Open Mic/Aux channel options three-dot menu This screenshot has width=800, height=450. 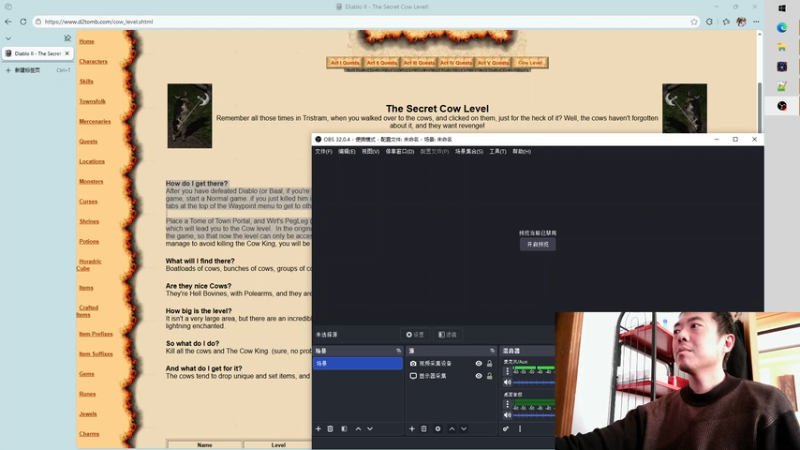(507, 371)
